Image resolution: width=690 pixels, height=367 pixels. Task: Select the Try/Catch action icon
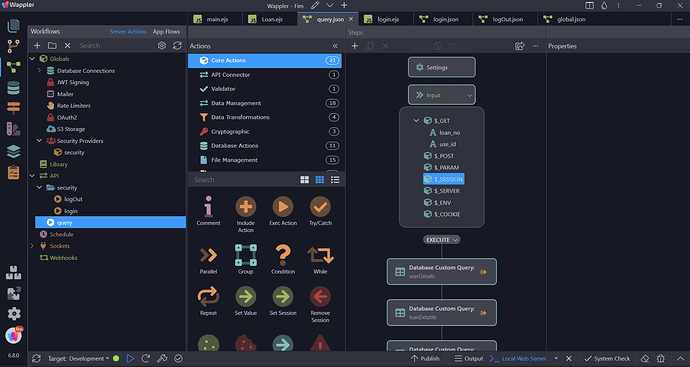click(320, 207)
